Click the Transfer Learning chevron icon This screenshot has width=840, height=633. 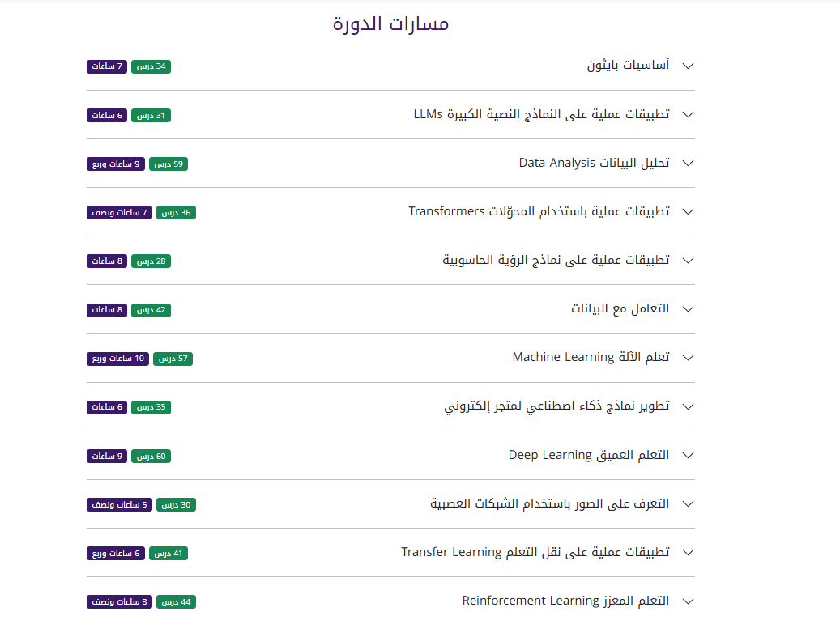689,552
